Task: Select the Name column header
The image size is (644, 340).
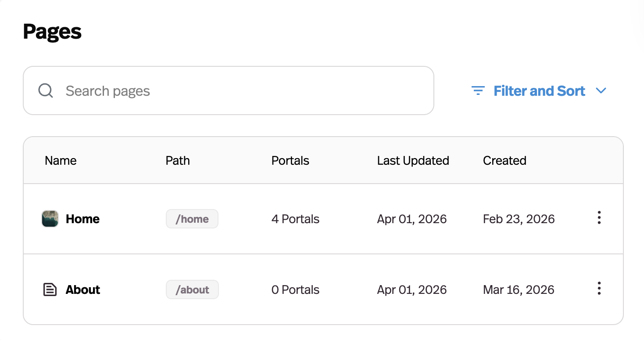Action: point(61,160)
